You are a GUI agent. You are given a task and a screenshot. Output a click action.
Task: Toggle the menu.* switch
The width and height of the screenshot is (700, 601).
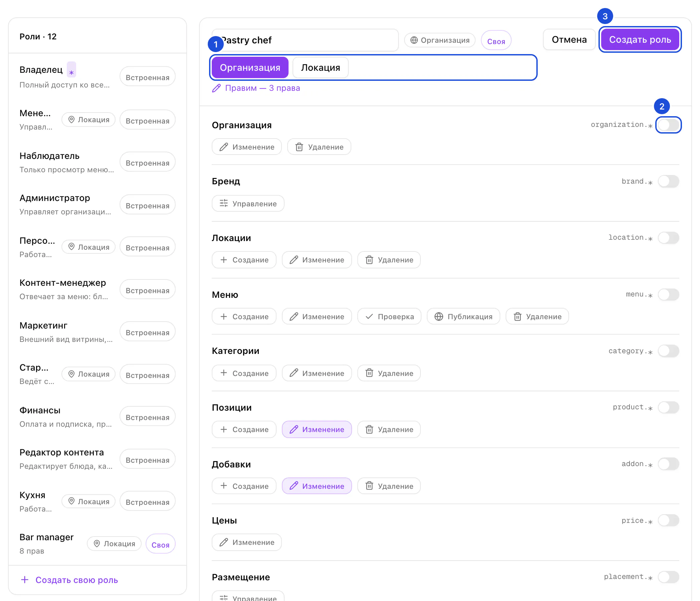click(x=668, y=294)
